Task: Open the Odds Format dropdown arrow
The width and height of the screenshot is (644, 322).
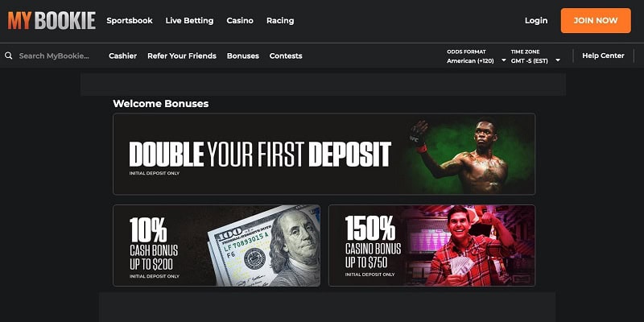Action: pyautogui.click(x=504, y=60)
